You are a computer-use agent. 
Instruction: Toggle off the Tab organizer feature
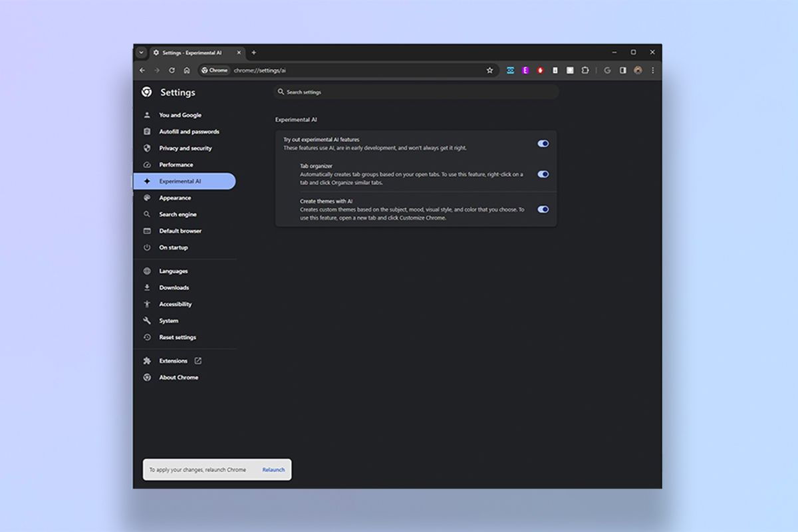(x=543, y=174)
